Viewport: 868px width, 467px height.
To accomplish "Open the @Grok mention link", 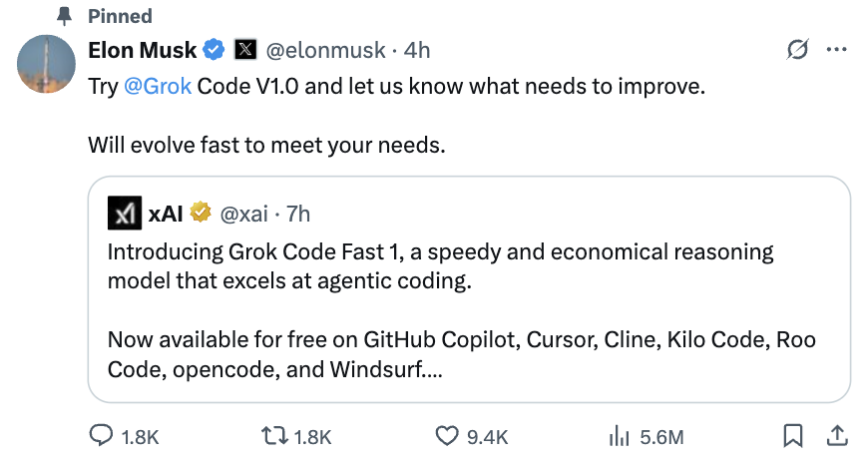I will tap(158, 86).
